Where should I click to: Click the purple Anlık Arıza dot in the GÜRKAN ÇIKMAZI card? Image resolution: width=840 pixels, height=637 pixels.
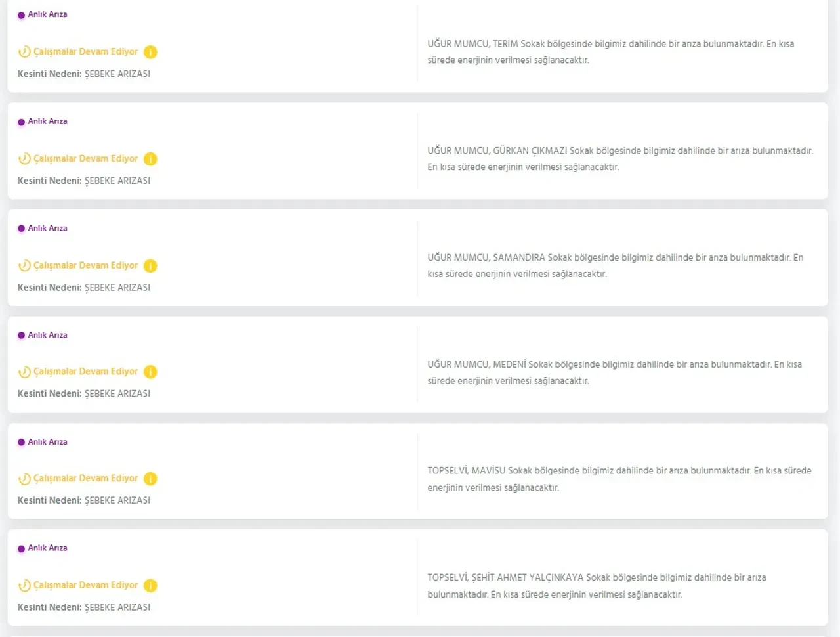21,122
